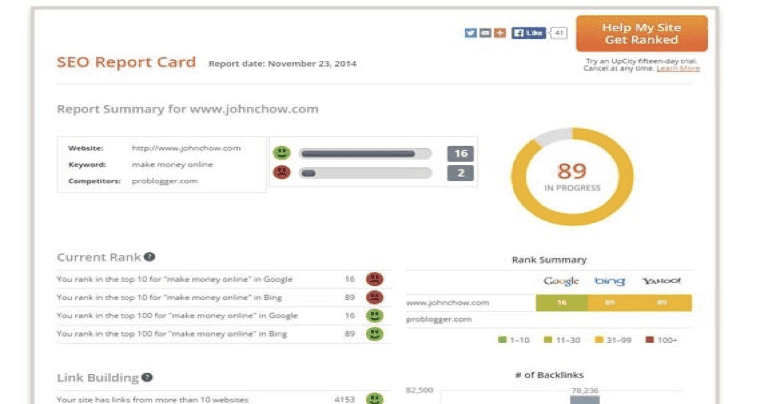Click the website URL http://www.johnchow.com

pyautogui.click(x=186, y=148)
